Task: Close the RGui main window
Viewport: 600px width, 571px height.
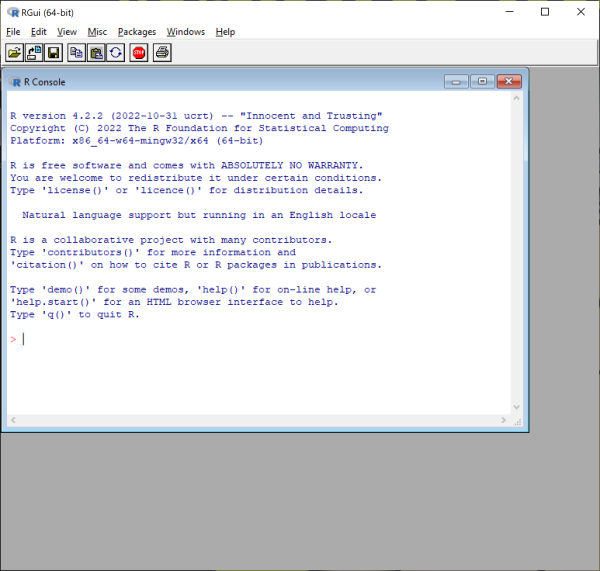Action: pyautogui.click(x=580, y=12)
